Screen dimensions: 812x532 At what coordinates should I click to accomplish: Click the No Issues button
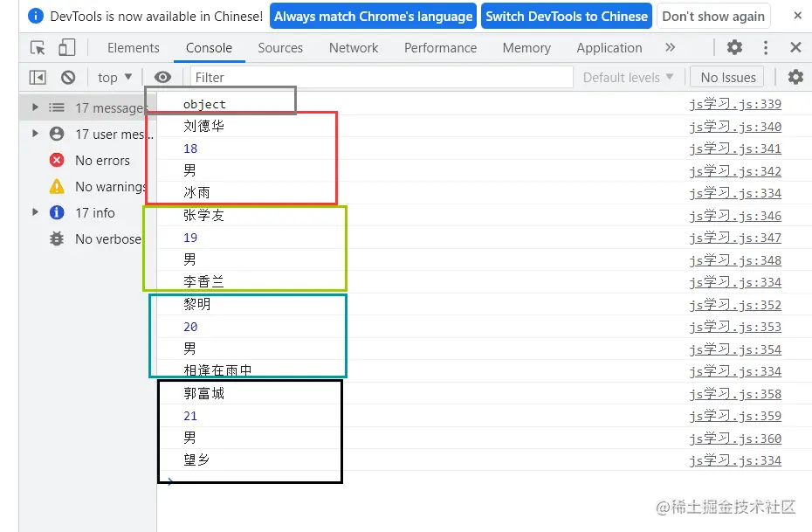[x=727, y=77]
